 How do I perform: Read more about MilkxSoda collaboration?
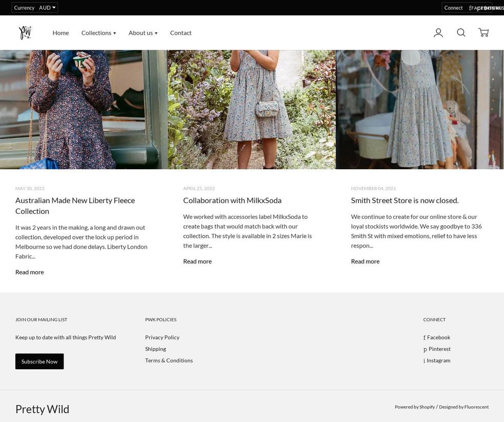pos(197,262)
